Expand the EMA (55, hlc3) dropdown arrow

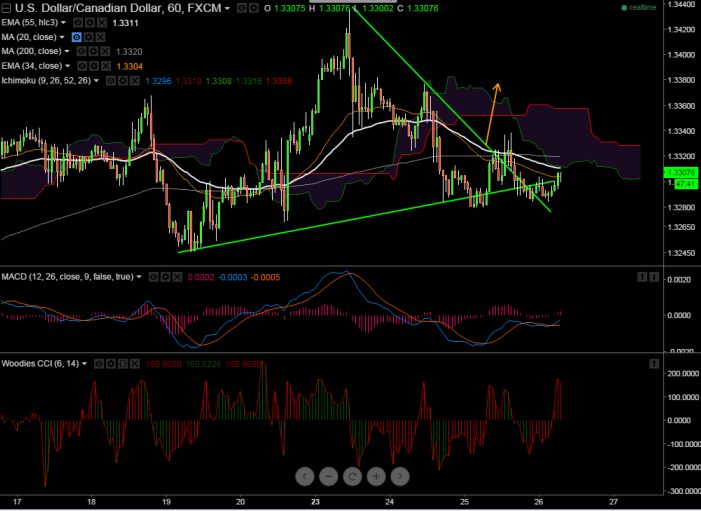pos(63,22)
